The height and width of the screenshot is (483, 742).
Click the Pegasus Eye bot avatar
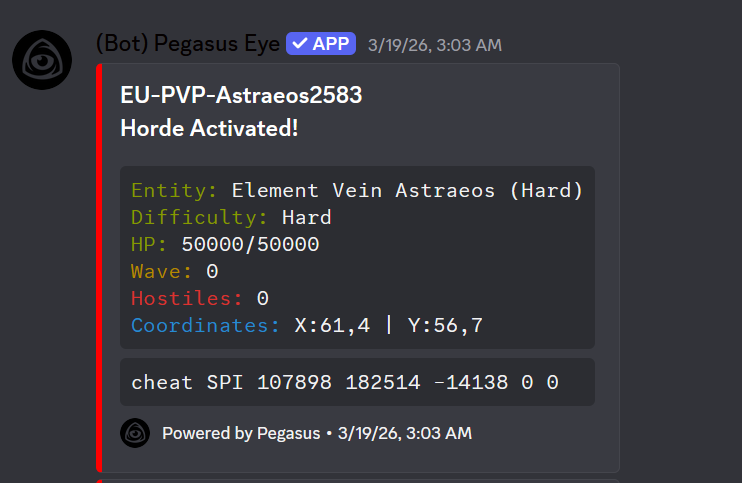pyautogui.click(x=42, y=60)
